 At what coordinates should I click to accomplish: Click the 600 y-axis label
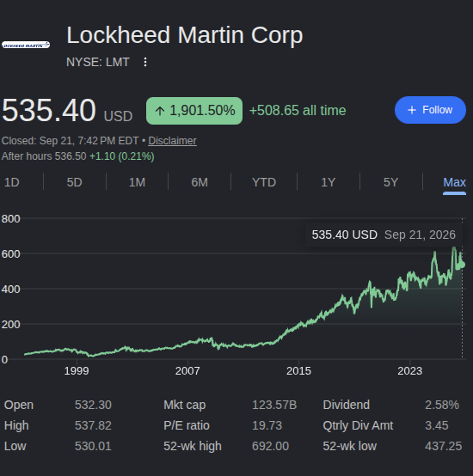[x=10, y=253]
